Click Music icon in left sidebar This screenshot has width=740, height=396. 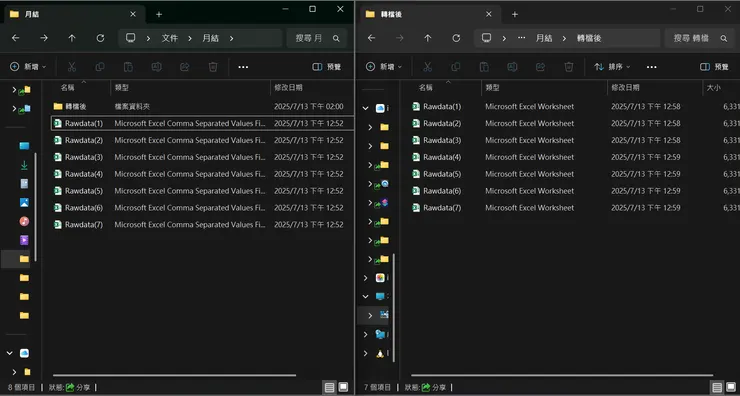(x=24, y=221)
